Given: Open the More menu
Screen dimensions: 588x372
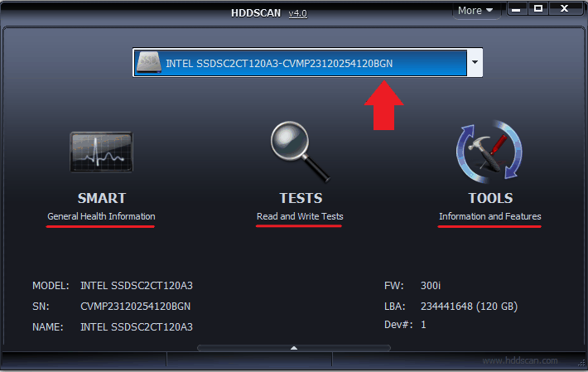Looking at the screenshot, I should 475,11.
